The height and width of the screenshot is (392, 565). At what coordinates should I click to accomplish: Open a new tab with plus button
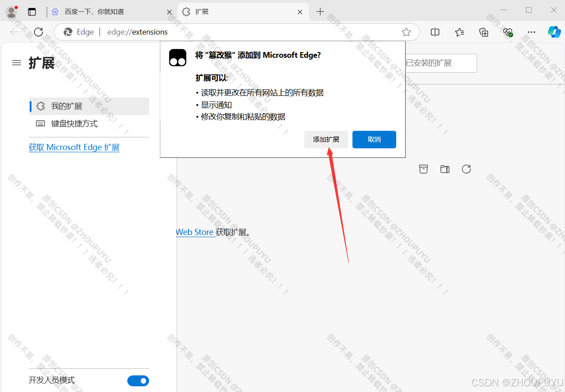(320, 12)
